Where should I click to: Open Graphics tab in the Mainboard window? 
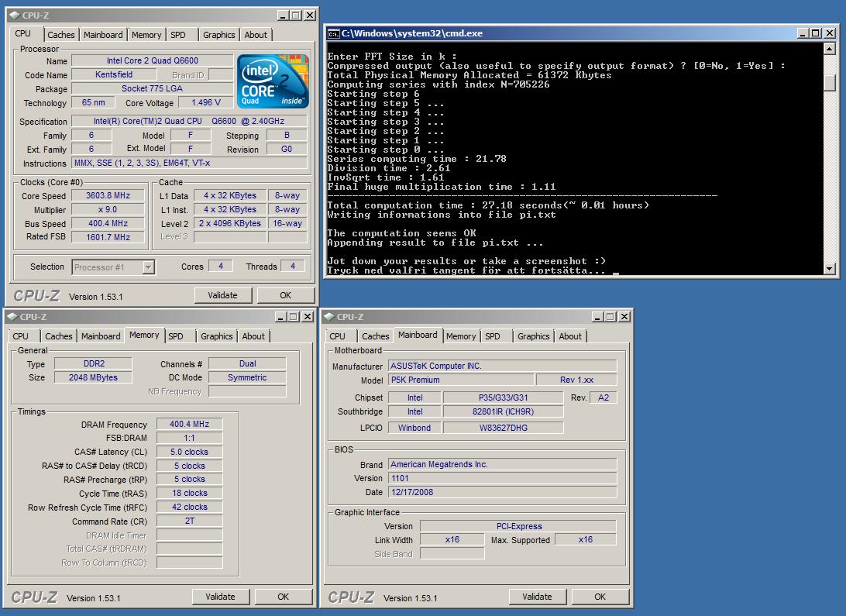pos(533,336)
